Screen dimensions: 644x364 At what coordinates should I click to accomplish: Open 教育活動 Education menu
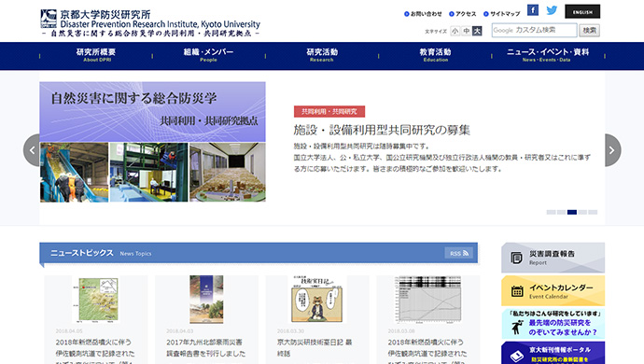tap(435, 55)
